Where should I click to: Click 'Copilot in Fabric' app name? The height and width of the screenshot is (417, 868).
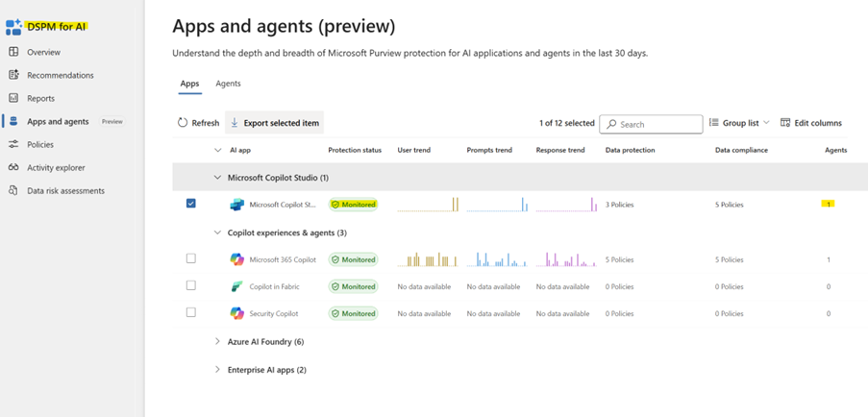[x=275, y=286]
